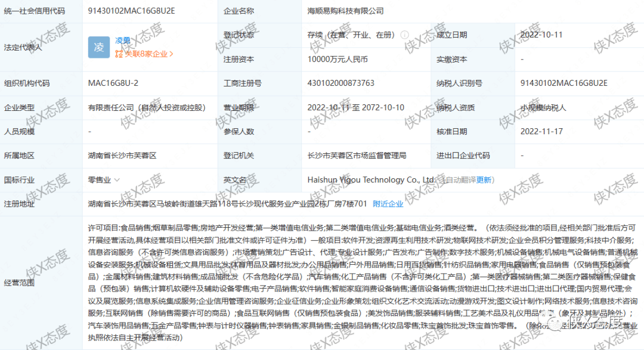Click the 纳税人资质 label

pos(456,108)
